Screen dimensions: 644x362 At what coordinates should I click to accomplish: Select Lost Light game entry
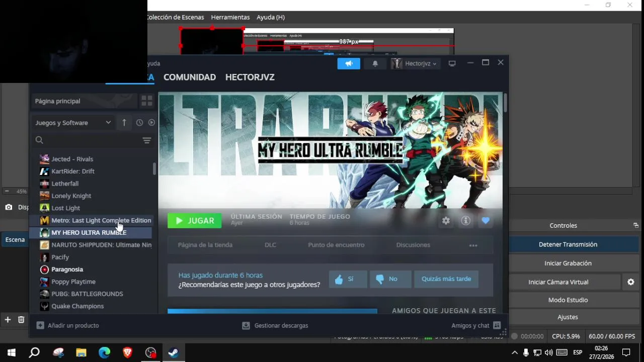pyautogui.click(x=95, y=208)
